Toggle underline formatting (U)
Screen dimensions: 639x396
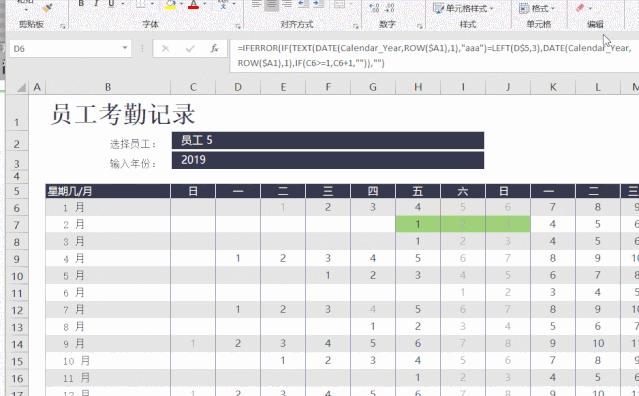(111, 4)
